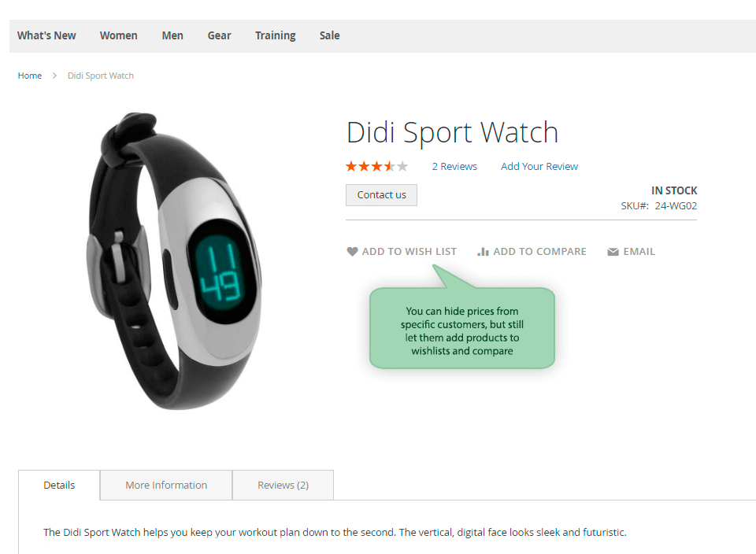Go back to Home breadcrumb

coord(30,76)
